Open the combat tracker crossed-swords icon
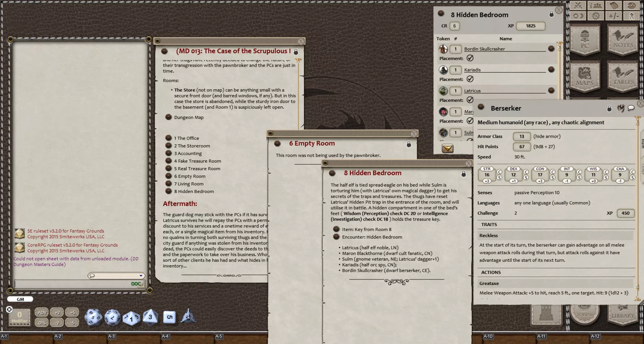Viewport: 644px width, 344px height. click(x=578, y=6)
